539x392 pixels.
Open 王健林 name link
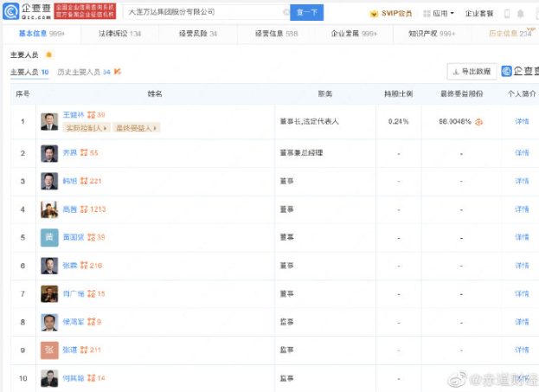(x=74, y=115)
